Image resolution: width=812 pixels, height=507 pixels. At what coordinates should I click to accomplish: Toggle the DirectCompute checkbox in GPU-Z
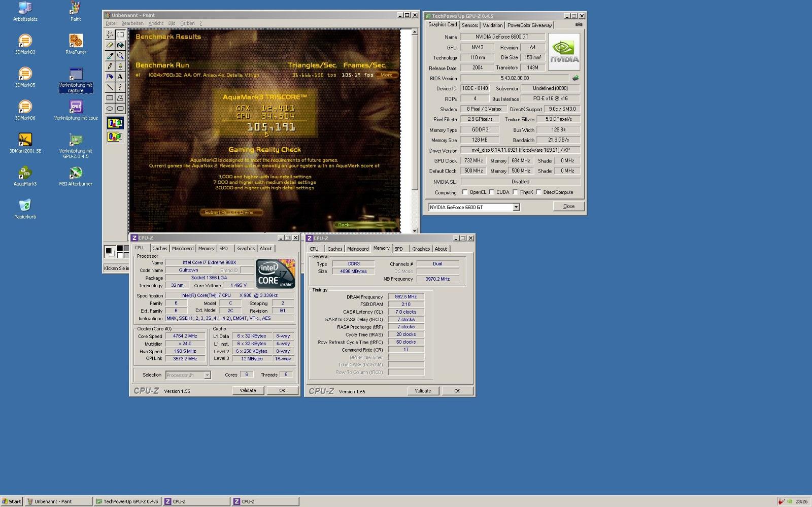coord(538,192)
